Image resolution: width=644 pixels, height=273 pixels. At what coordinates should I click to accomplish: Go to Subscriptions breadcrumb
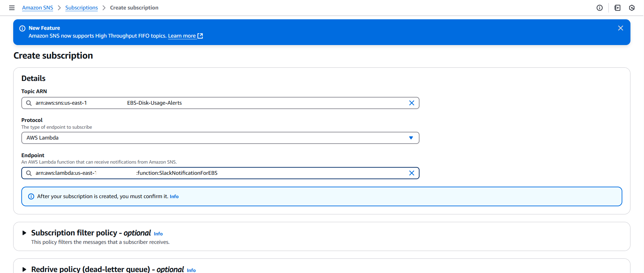coord(82,8)
